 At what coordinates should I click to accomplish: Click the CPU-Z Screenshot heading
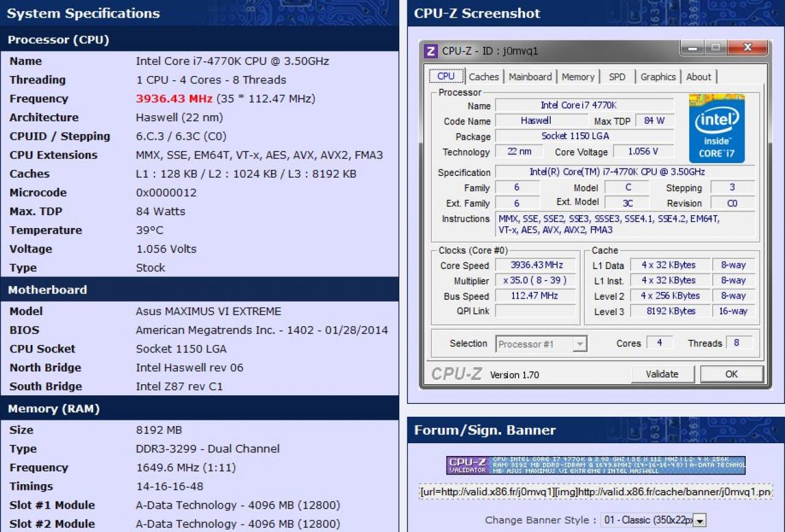pyautogui.click(x=477, y=13)
